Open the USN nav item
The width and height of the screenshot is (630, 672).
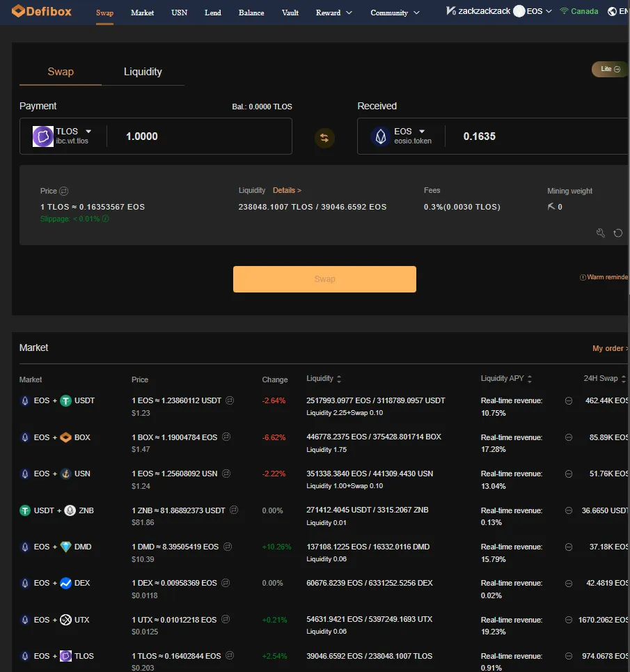pos(179,13)
